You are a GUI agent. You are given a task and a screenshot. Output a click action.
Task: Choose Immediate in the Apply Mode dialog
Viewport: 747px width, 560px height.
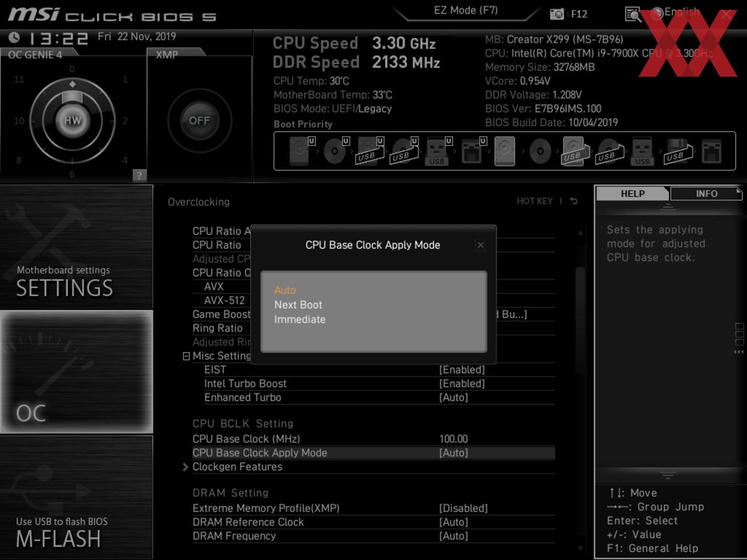300,320
